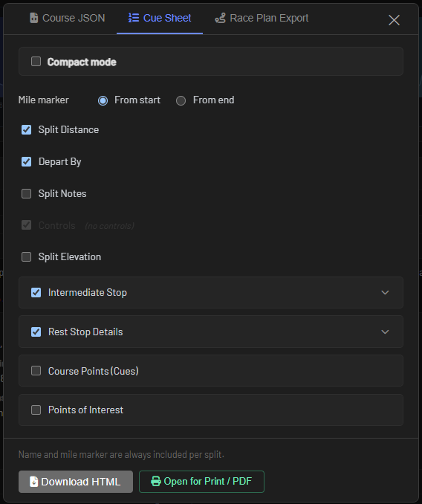422x504 pixels.
Task: Select the From start radio button
Action: 103,100
